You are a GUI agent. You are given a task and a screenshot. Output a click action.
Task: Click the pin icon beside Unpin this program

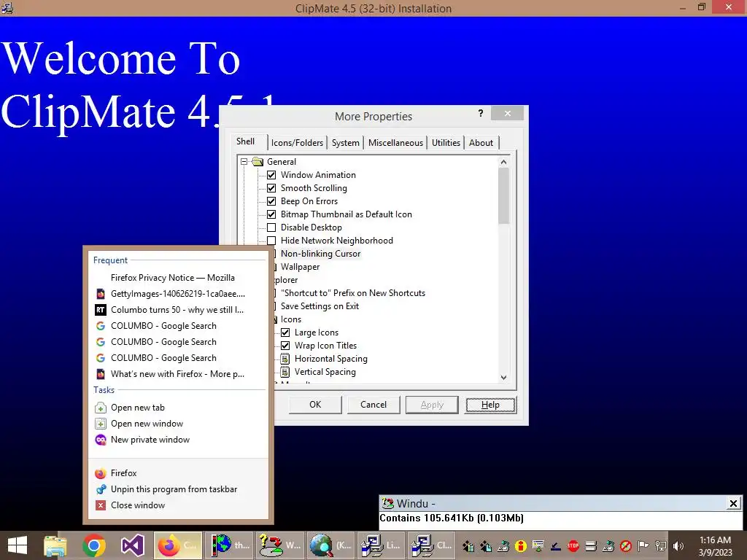(x=101, y=489)
